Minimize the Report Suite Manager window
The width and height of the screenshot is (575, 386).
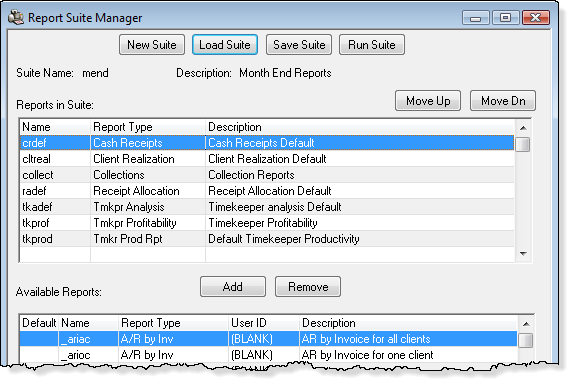[476, 18]
